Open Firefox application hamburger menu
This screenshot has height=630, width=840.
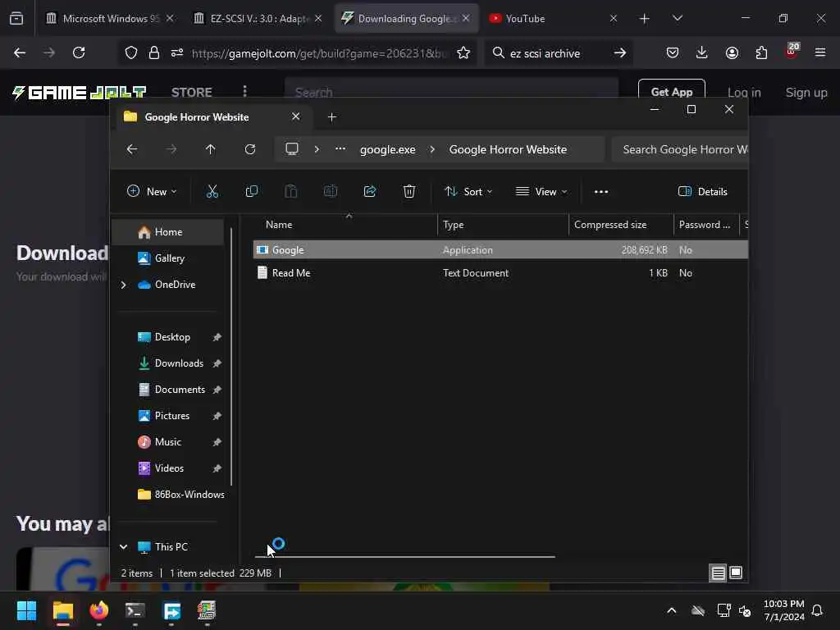pyautogui.click(x=820, y=52)
